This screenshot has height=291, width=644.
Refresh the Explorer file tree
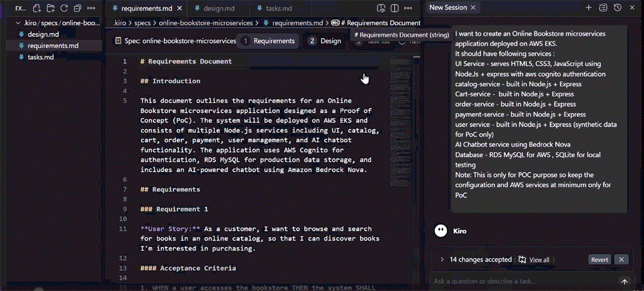64,8
